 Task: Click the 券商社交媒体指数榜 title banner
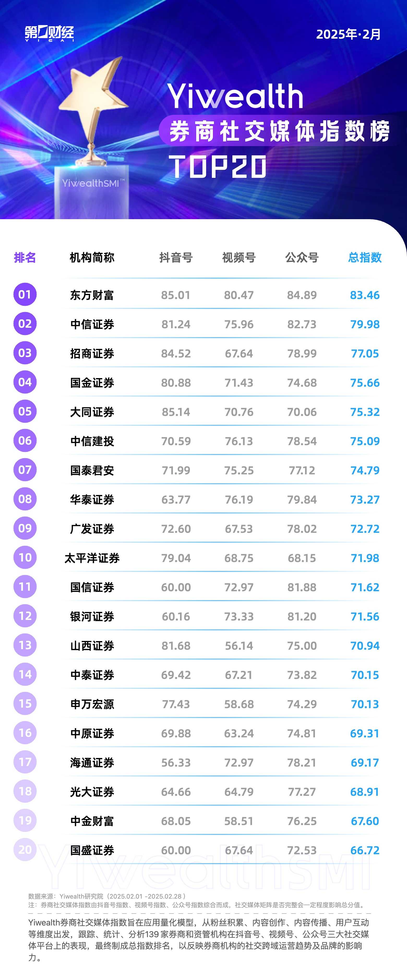tap(279, 131)
